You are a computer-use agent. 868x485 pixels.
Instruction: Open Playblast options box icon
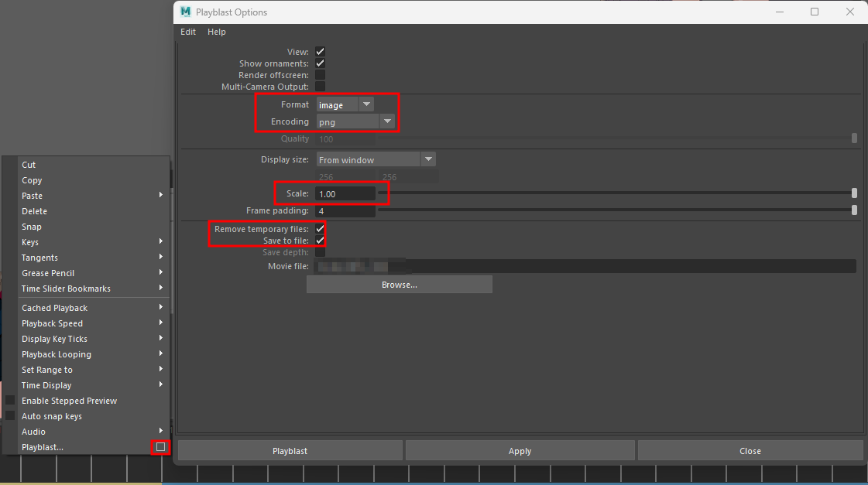click(x=160, y=447)
